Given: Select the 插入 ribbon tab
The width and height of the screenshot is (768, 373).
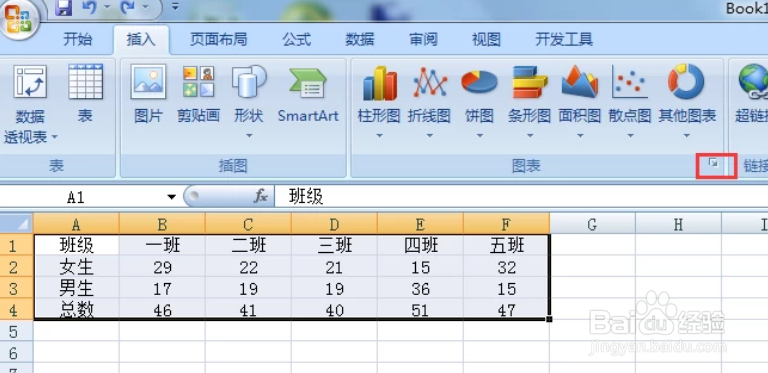Looking at the screenshot, I should click(141, 40).
